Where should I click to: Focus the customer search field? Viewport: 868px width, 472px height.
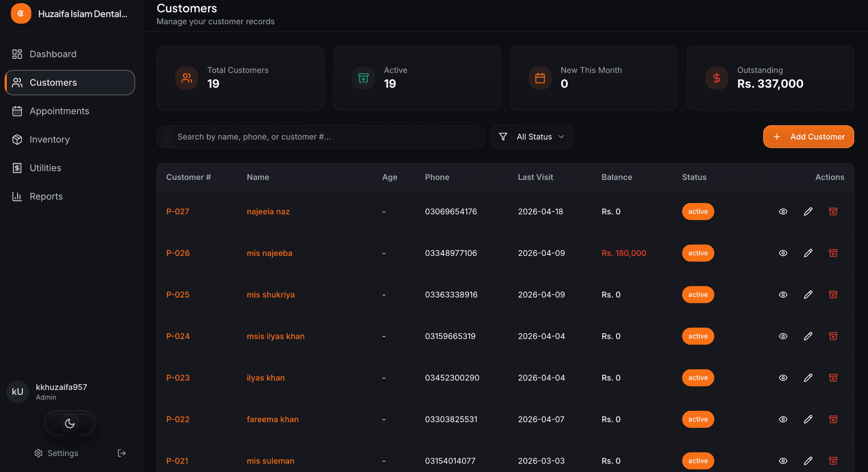pos(320,137)
